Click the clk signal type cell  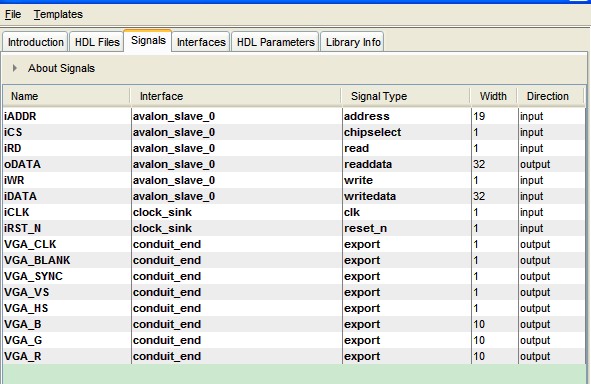(407, 212)
